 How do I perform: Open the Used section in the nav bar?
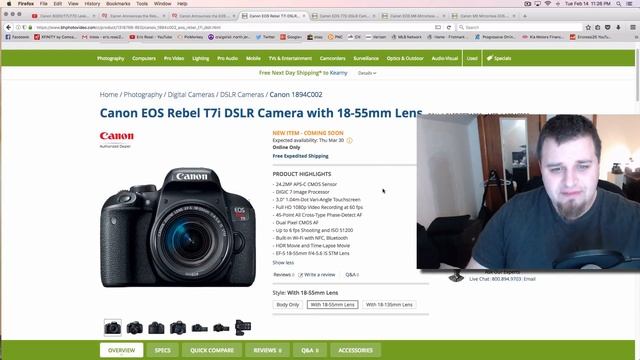472,58
